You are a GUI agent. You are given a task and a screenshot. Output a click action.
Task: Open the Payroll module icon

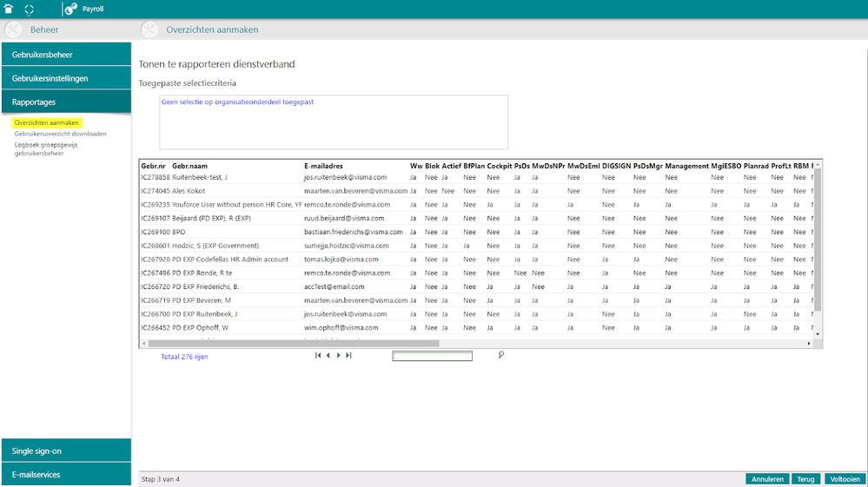coord(71,9)
